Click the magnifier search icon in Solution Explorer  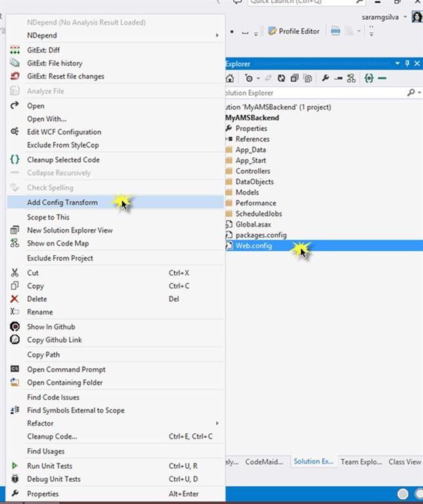pos(411,93)
